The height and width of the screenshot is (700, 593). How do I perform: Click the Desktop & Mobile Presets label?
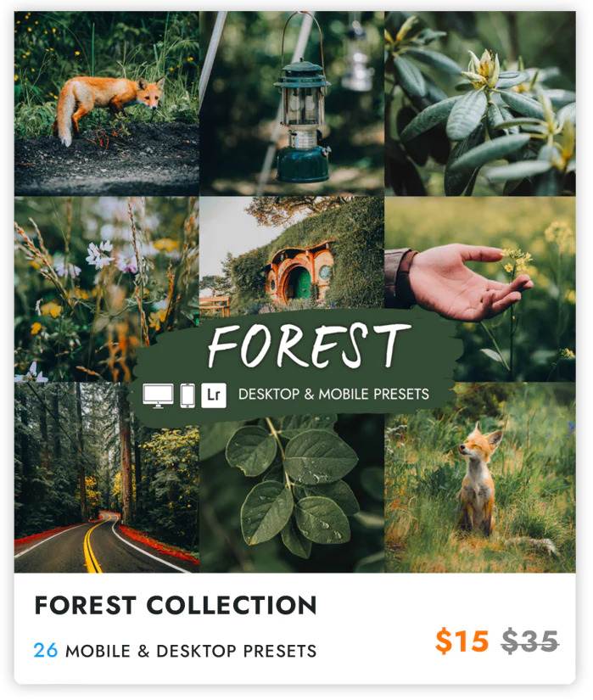[x=333, y=395]
